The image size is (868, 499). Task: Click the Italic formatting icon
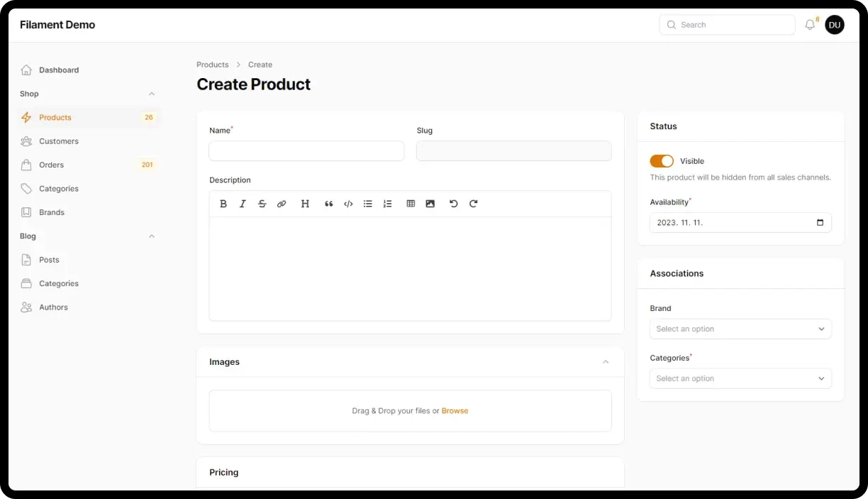[x=243, y=204]
